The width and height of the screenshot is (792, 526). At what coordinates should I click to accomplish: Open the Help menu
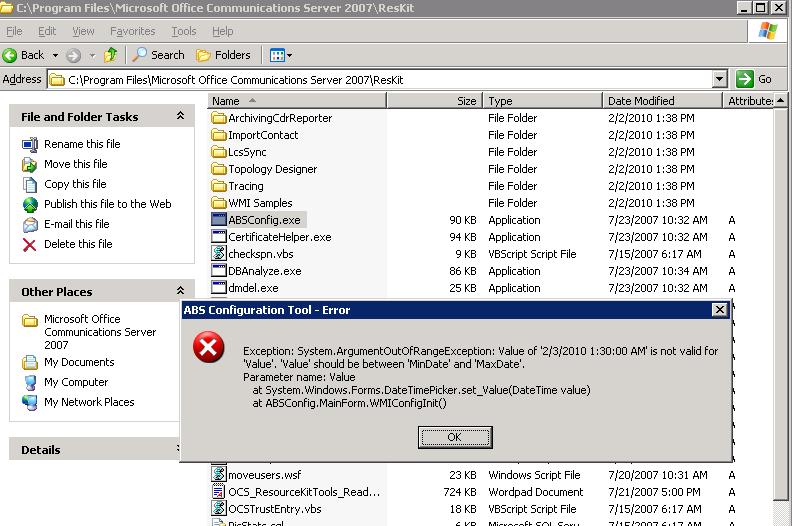pyautogui.click(x=223, y=31)
